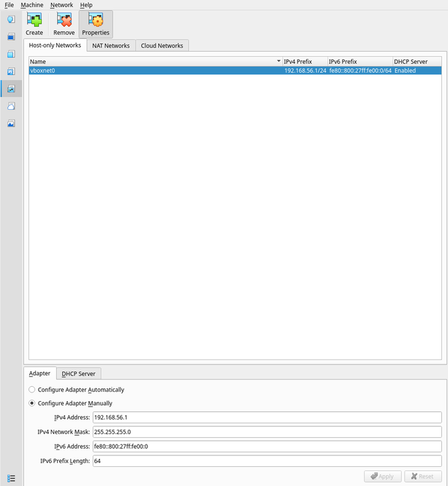Sort by IPv6 Prefix column header
The width and height of the screenshot is (448, 486).
pyautogui.click(x=360, y=61)
